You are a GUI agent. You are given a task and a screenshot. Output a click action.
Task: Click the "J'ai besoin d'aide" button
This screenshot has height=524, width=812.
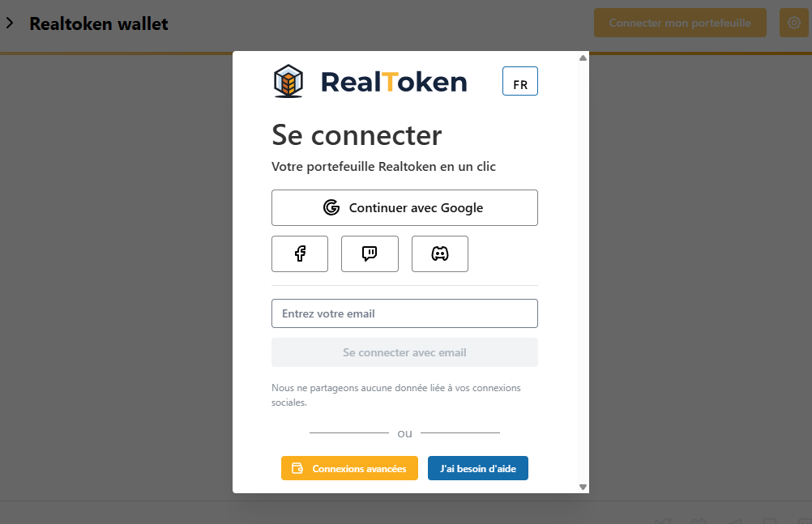(478, 468)
